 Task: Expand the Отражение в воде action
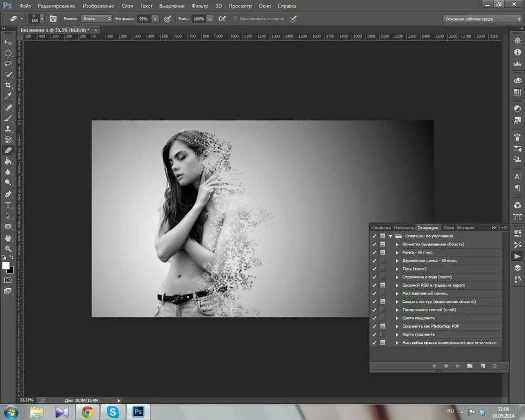point(397,277)
